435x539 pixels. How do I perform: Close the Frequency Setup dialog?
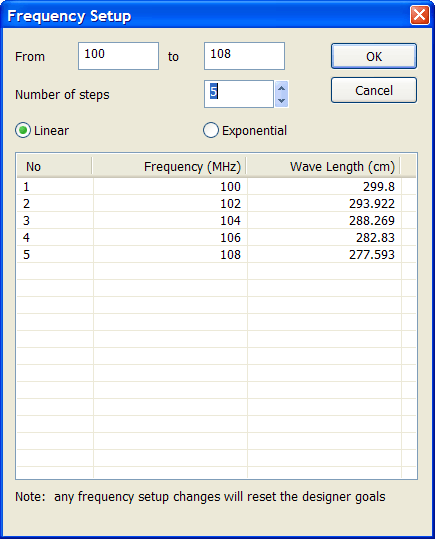[x=420, y=15]
